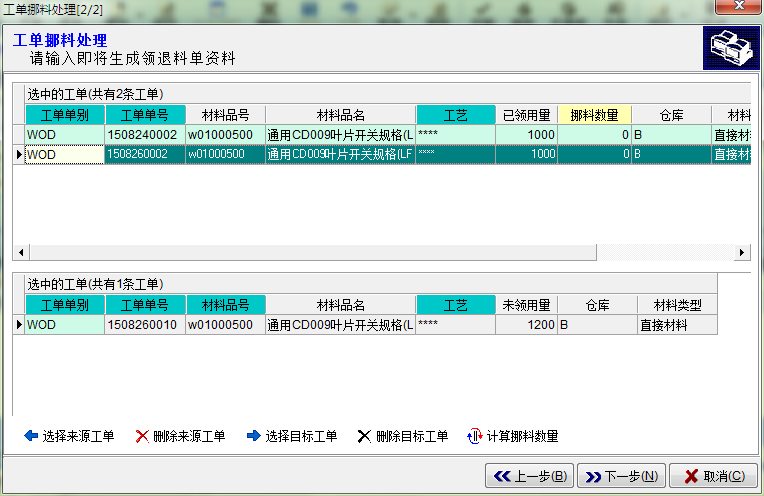Click 工艺 column header in upper grid

point(456,115)
